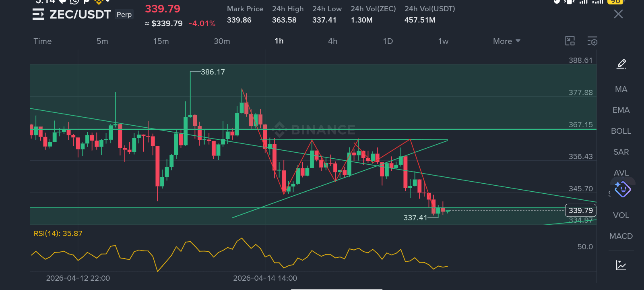Click the 2026-04-14 14:00 time axis label
Image resolution: width=644 pixels, height=290 pixels.
click(x=265, y=278)
